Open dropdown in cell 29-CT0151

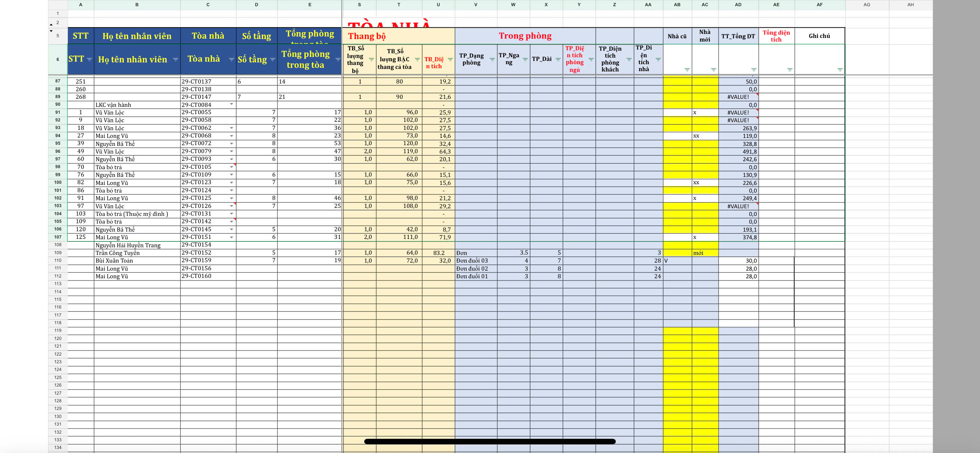(x=231, y=237)
